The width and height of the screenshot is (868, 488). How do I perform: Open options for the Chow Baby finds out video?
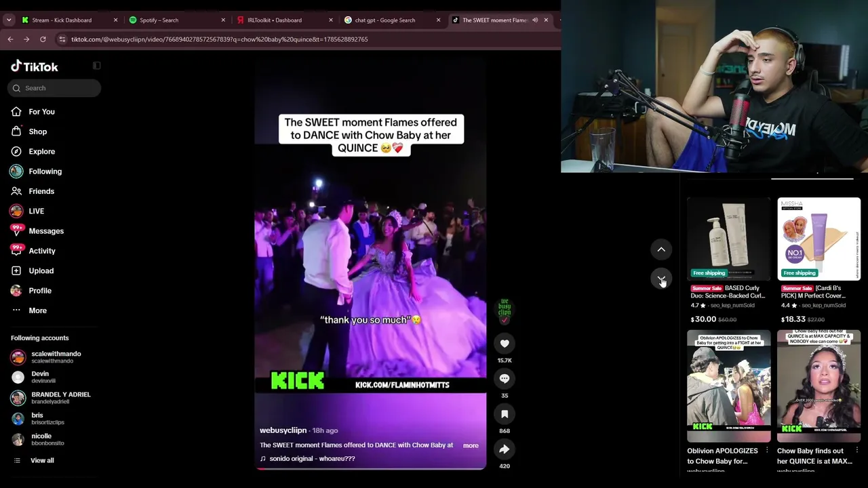point(857,451)
